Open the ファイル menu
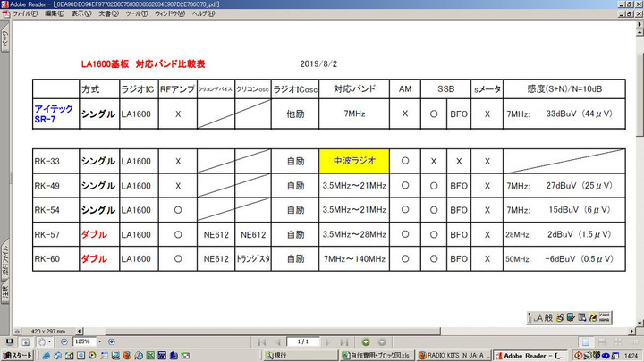The height and width of the screenshot is (362, 644). click(x=25, y=14)
